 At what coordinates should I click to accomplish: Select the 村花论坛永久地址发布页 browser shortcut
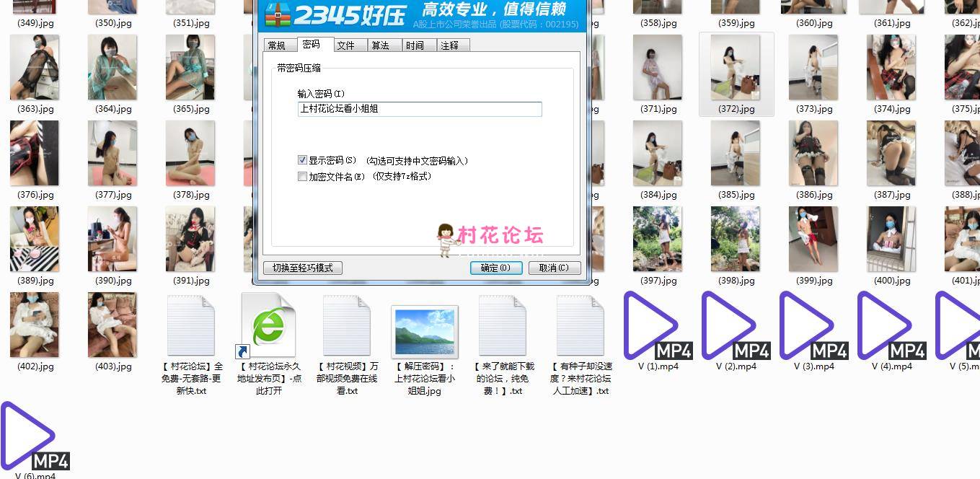pos(268,326)
